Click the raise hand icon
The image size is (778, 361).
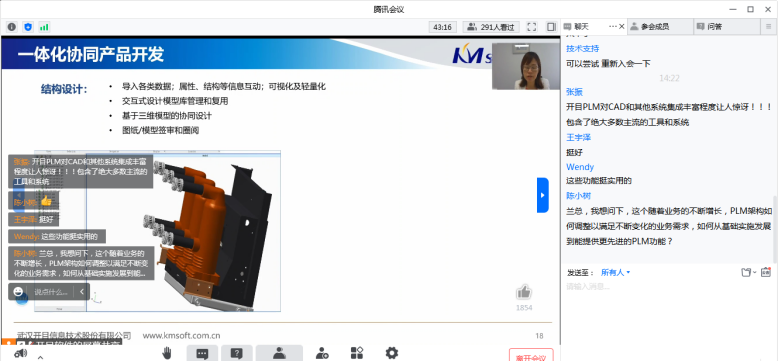[167, 353]
